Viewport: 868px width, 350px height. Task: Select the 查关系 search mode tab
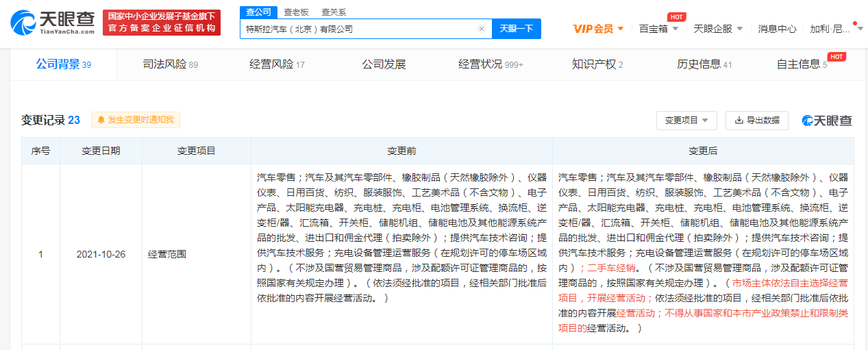click(334, 12)
